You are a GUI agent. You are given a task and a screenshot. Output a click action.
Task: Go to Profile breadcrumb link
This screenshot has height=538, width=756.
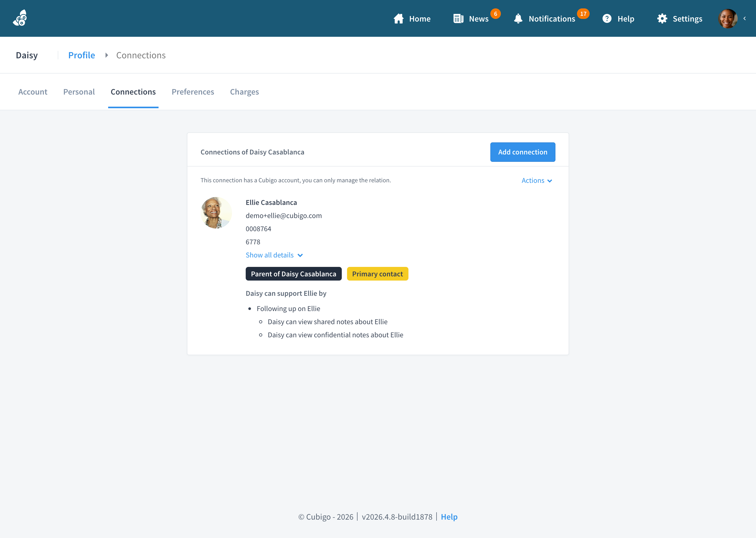(81, 55)
